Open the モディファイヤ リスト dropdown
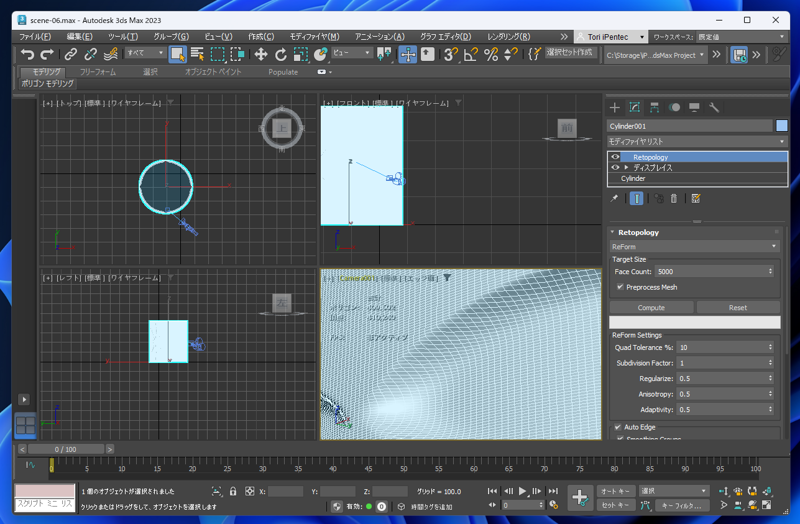The height and width of the screenshot is (524, 800). click(697, 141)
